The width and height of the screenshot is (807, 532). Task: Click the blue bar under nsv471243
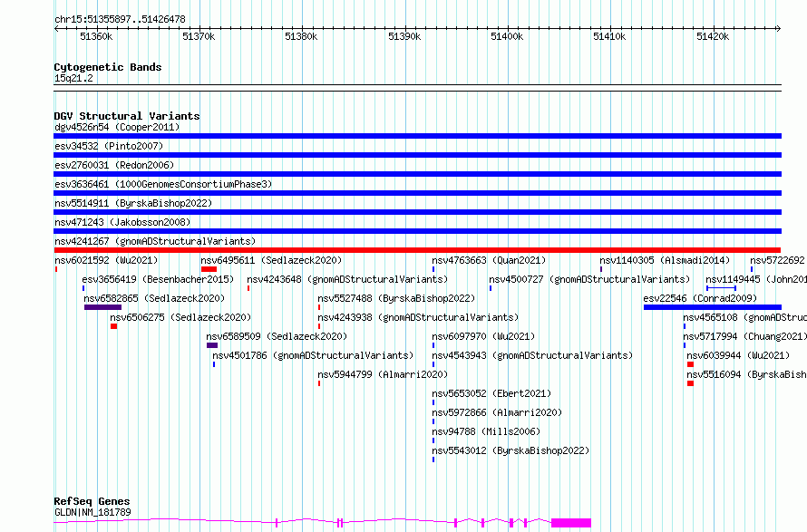417,231
